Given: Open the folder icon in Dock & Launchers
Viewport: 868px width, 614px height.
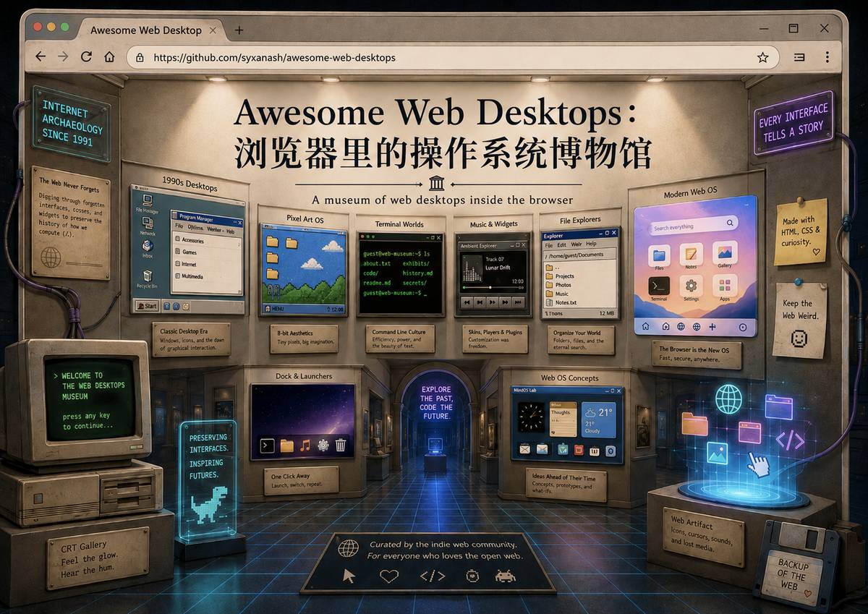Looking at the screenshot, I should (286, 445).
